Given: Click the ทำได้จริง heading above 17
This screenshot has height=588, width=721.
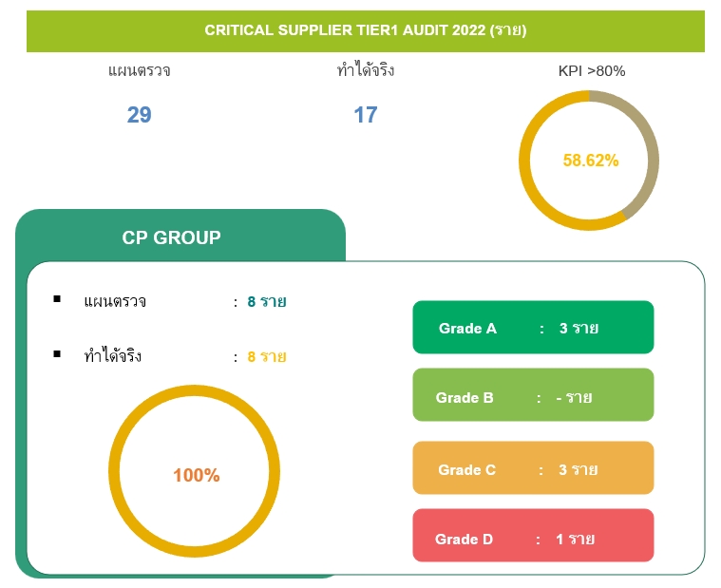Looking at the screenshot, I should [366, 70].
